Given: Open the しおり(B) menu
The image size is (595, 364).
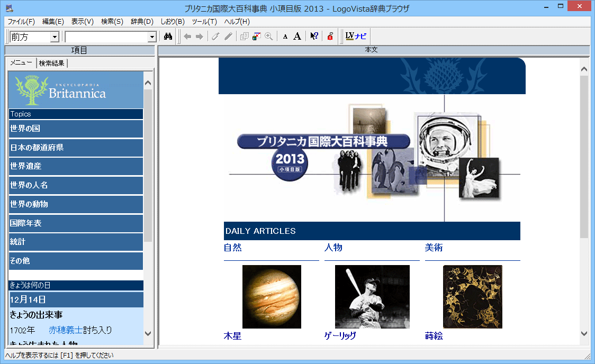Looking at the screenshot, I should pos(173,22).
